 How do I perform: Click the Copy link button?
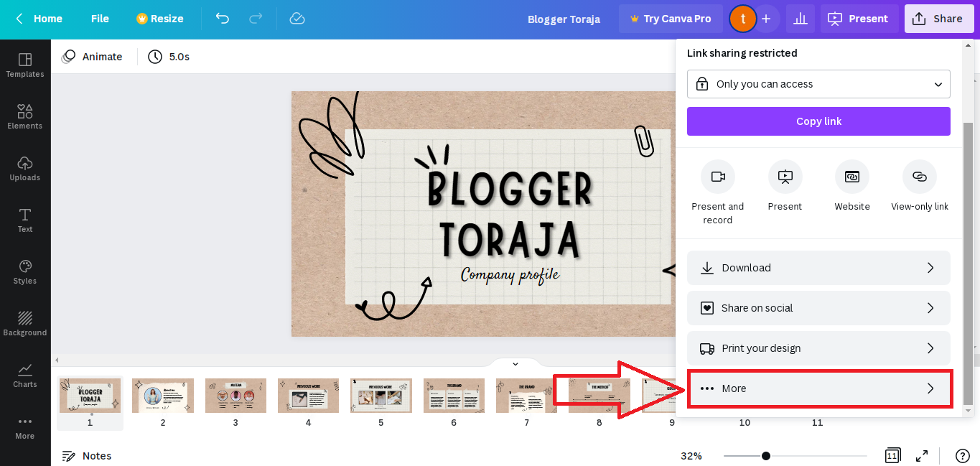(x=818, y=121)
